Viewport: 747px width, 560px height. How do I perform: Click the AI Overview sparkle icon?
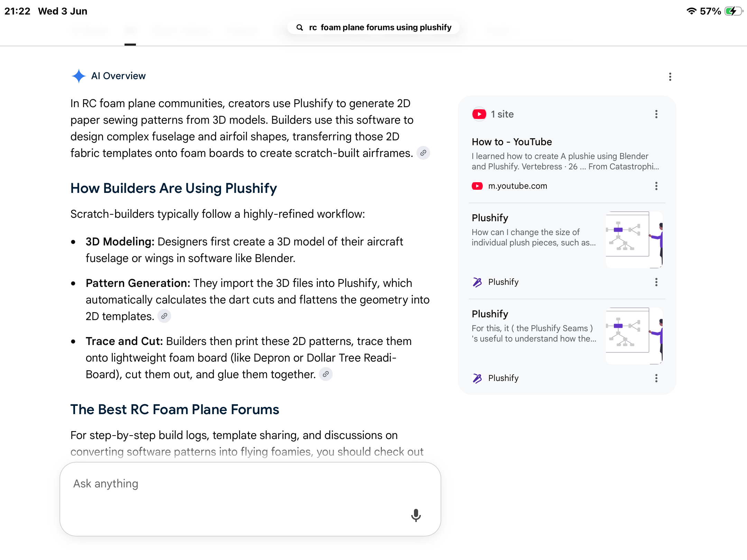(79, 76)
